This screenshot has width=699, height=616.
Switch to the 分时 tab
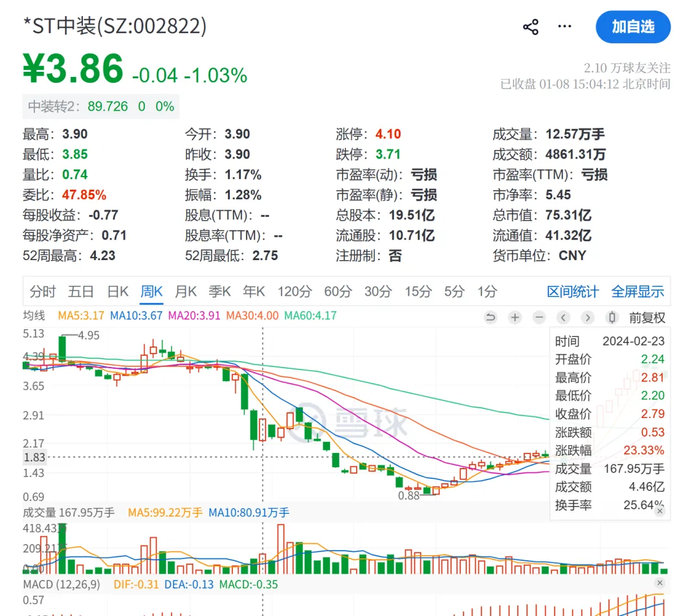(x=43, y=292)
